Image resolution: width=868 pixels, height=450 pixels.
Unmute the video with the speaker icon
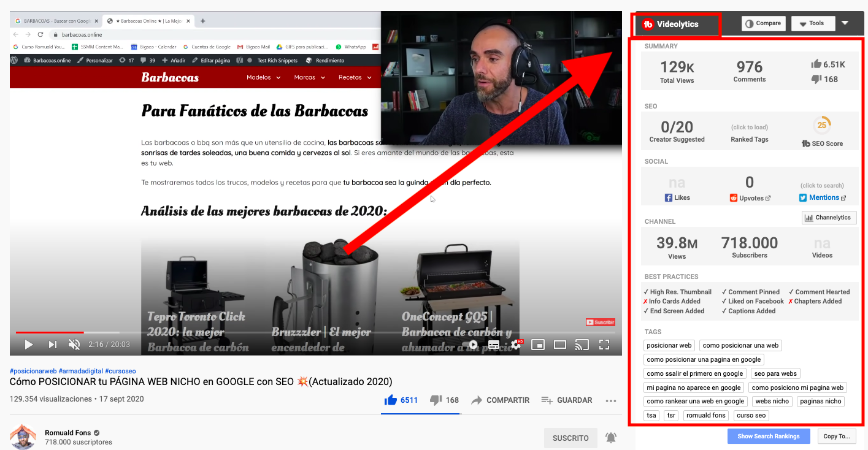pyautogui.click(x=74, y=345)
